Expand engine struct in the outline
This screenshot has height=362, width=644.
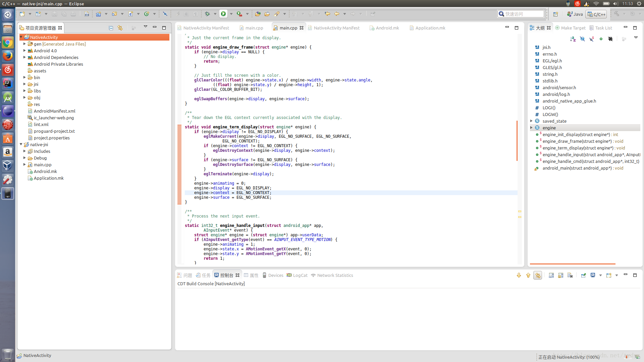pyautogui.click(x=531, y=128)
